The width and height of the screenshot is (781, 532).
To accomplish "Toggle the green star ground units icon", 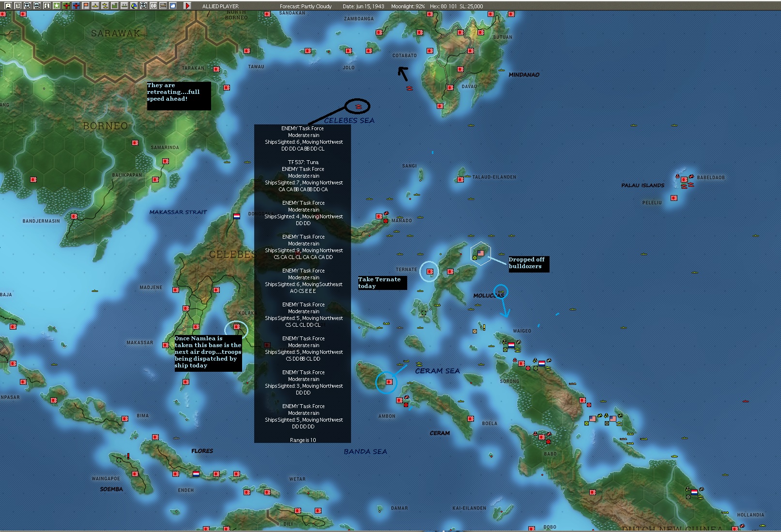I will click(x=56, y=6).
